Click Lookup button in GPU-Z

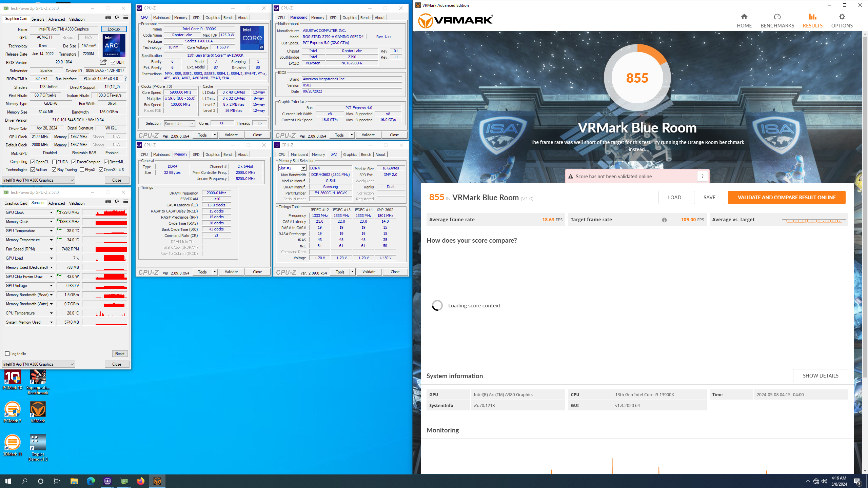point(114,29)
